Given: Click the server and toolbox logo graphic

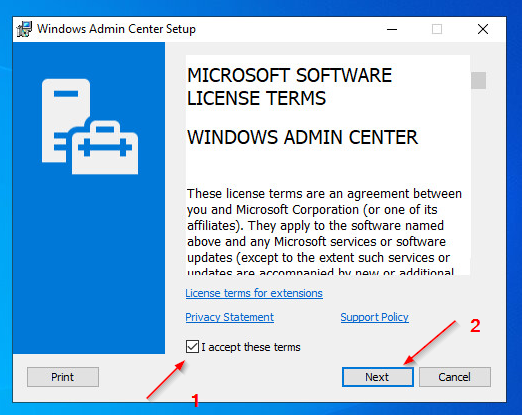Looking at the screenshot, I should (90, 126).
